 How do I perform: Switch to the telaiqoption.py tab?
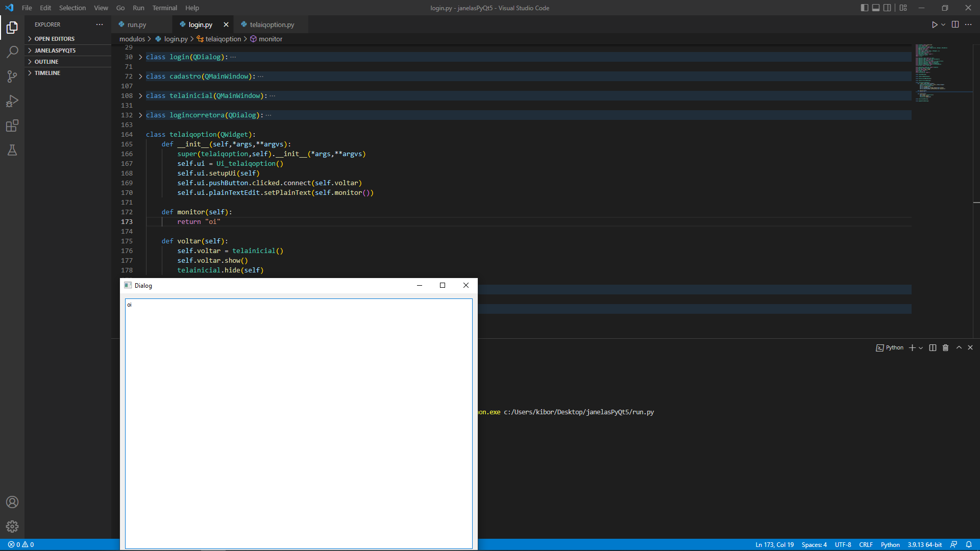(272, 24)
